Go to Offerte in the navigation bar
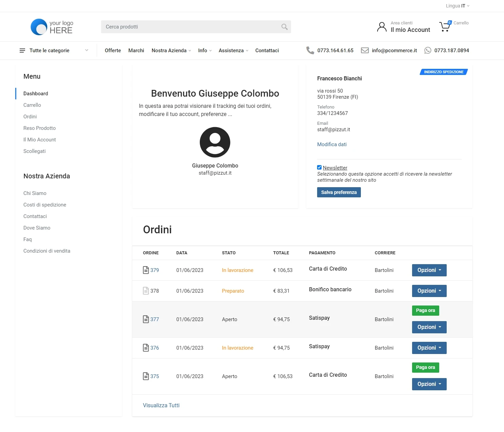Screen dimensions: 504x432 tap(113, 51)
